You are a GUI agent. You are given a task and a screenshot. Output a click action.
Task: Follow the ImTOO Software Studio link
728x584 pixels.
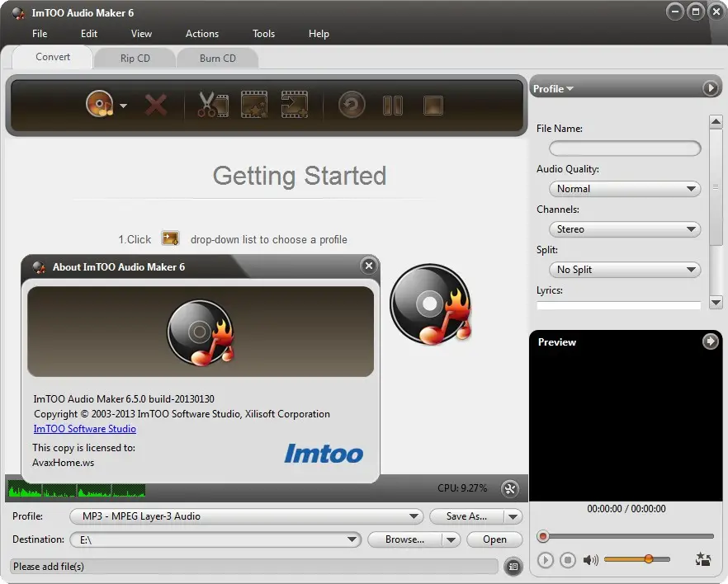84,429
